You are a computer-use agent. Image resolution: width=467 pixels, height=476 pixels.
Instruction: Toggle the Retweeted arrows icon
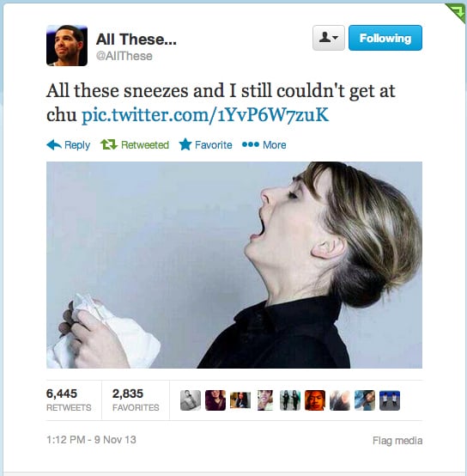coord(109,144)
